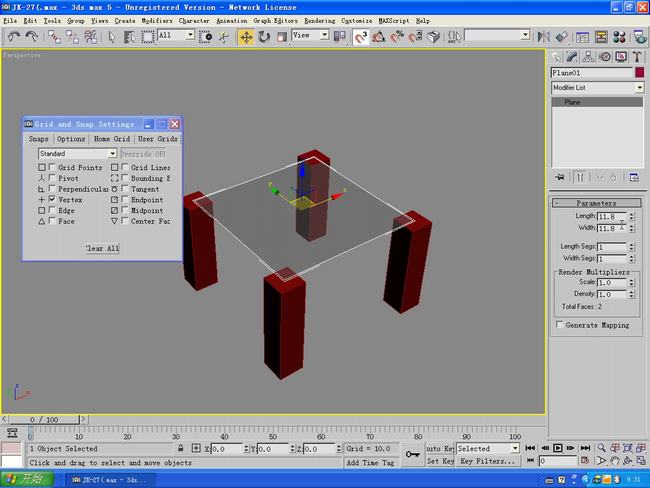Activate the Pan hand viewport tool
650x488 pixels.
[x=615, y=461]
